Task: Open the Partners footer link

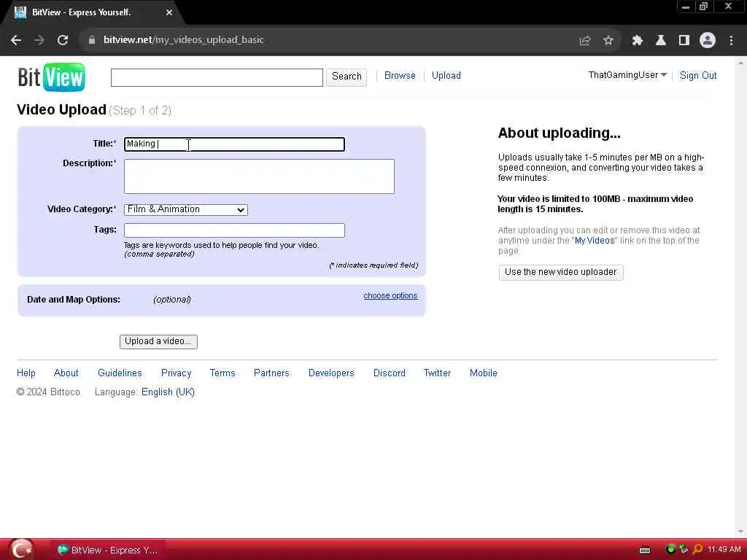Action: (x=271, y=373)
